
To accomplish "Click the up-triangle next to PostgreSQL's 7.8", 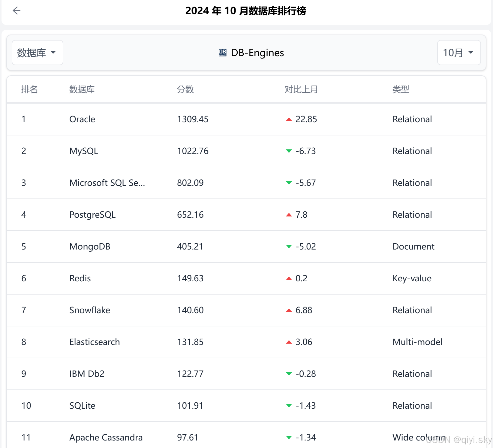I will (x=289, y=215).
